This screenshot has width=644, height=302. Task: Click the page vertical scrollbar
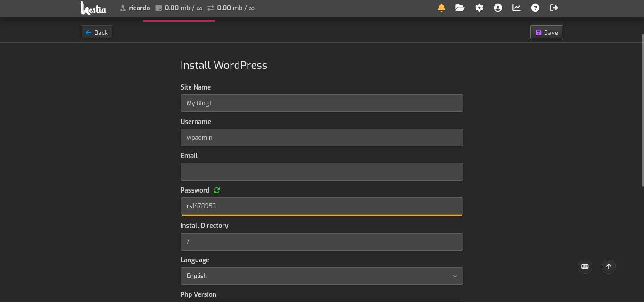point(643,111)
